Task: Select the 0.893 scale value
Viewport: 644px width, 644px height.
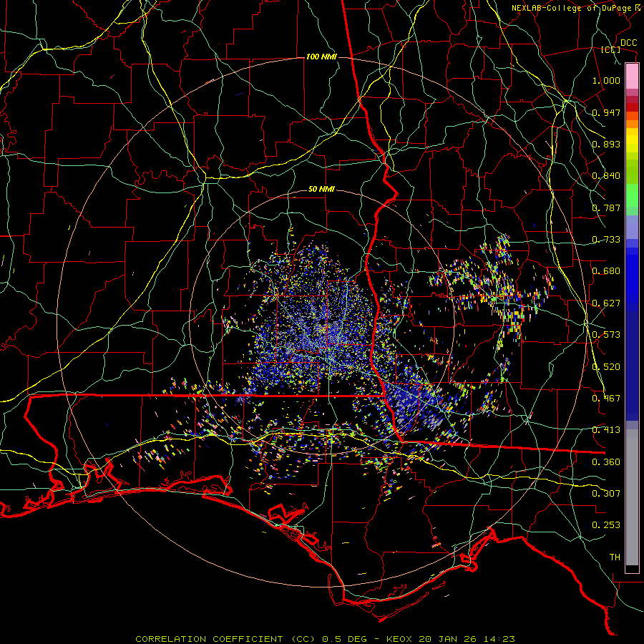Action: tap(606, 144)
